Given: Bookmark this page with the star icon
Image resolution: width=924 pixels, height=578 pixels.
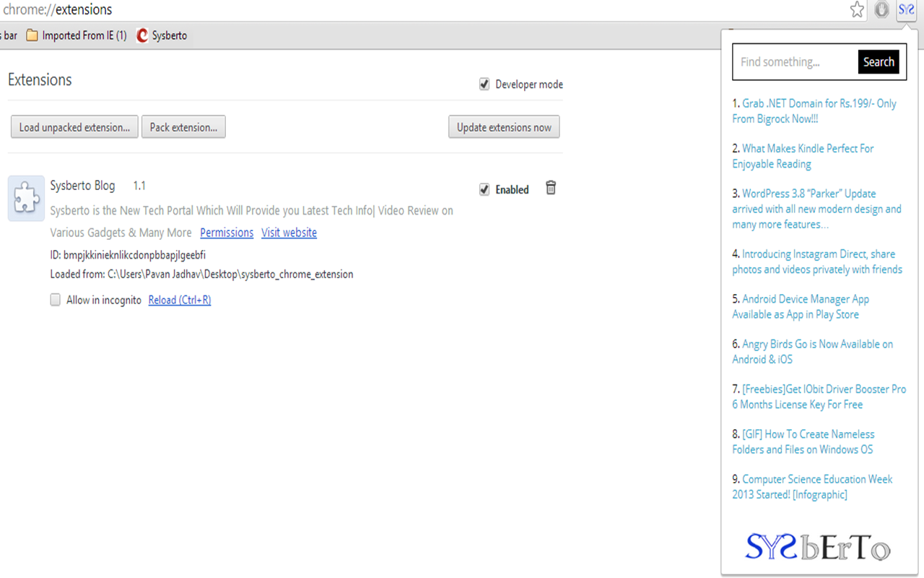Looking at the screenshot, I should 857,9.
